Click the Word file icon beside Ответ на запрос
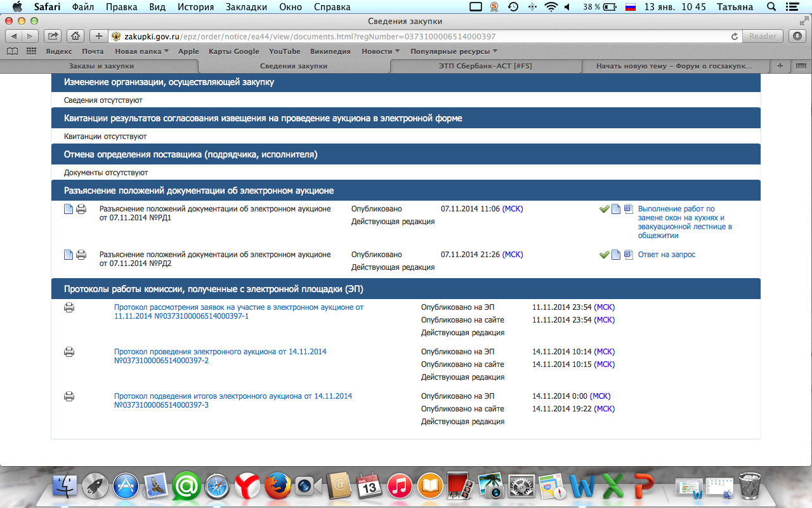 click(629, 255)
